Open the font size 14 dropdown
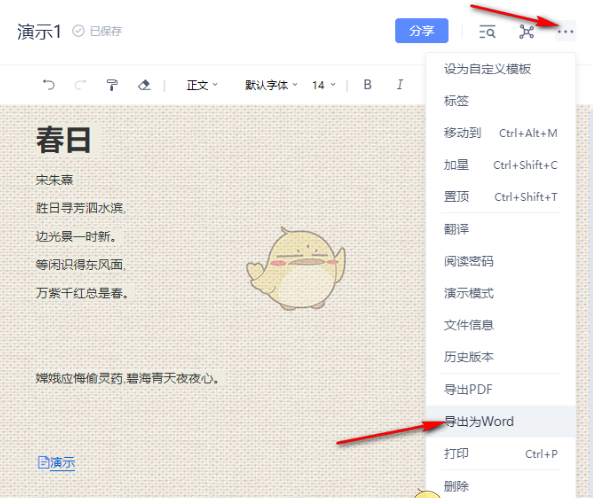 pos(324,85)
